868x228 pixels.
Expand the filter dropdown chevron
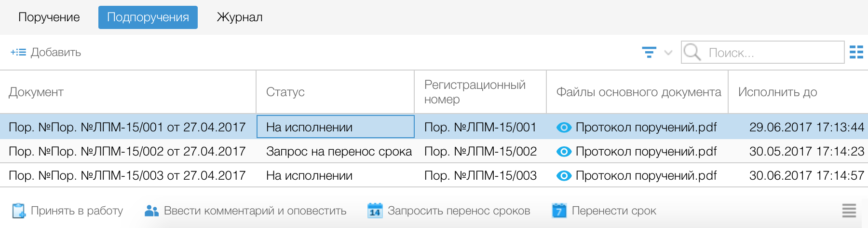click(x=668, y=52)
